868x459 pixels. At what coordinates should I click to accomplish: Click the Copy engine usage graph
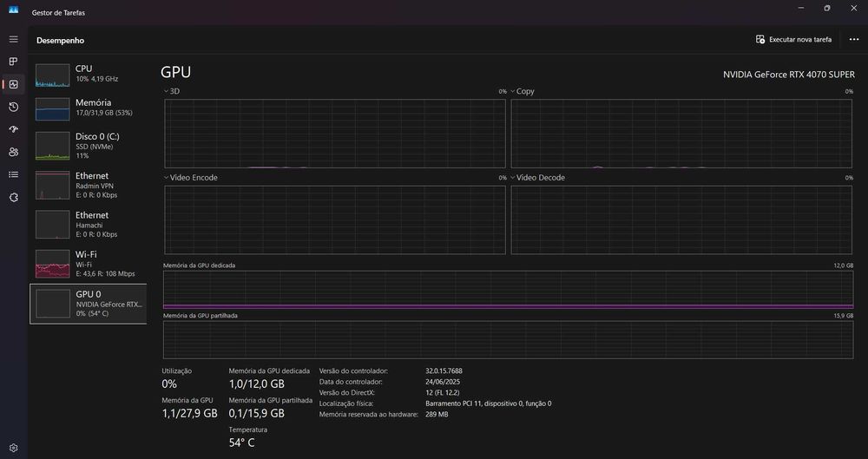tap(681, 134)
